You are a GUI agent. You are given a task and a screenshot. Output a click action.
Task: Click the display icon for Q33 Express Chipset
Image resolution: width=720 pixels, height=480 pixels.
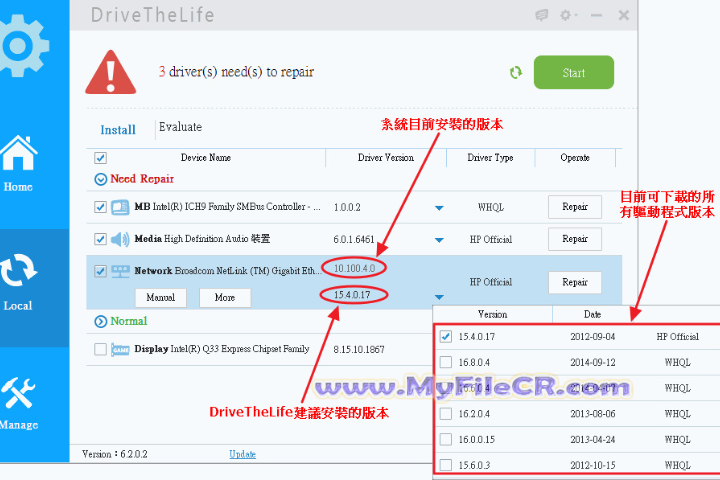coord(120,350)
